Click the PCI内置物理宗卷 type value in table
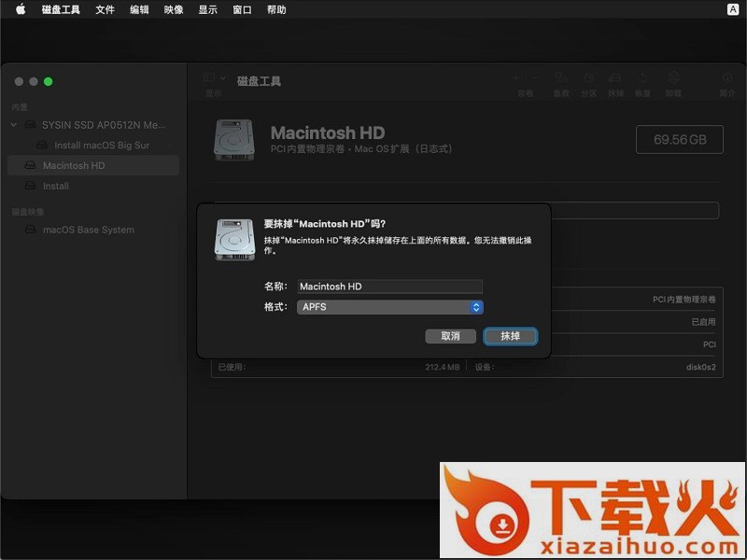Screen dimensions: 747x560 684,300
